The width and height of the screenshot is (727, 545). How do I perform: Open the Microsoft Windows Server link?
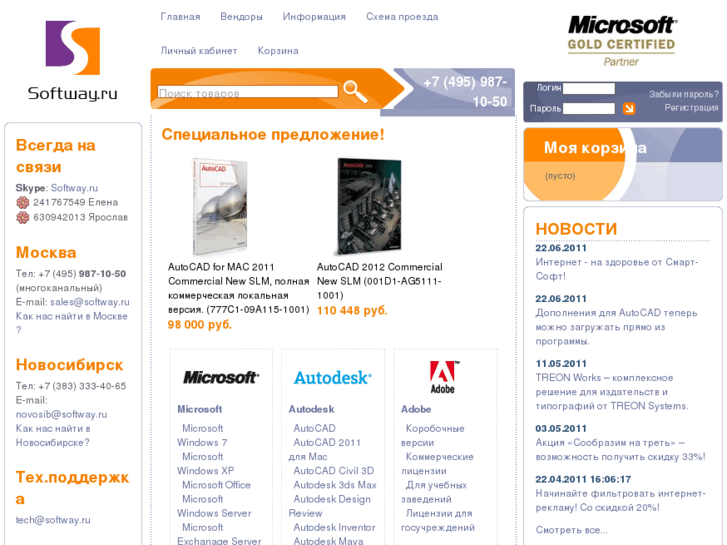tap(214, 507)
